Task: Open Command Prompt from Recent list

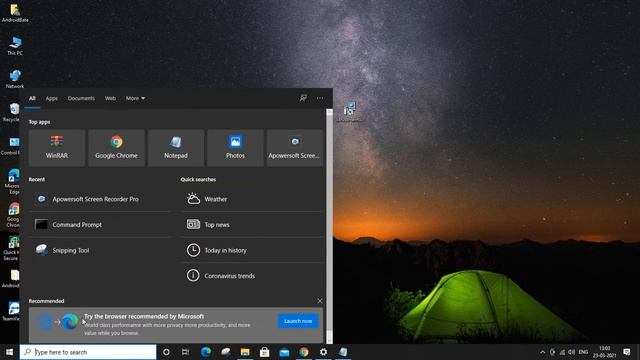Action: (x=100, y=224)
